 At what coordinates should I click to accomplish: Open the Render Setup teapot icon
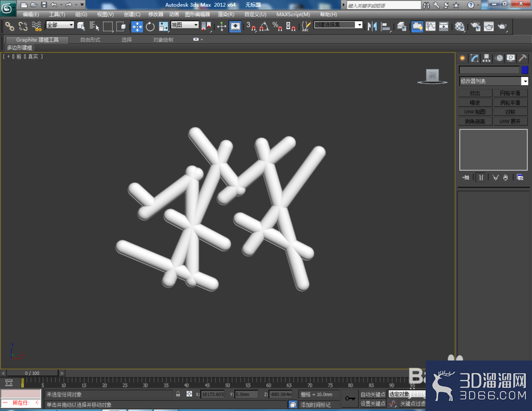click(475, 27)
